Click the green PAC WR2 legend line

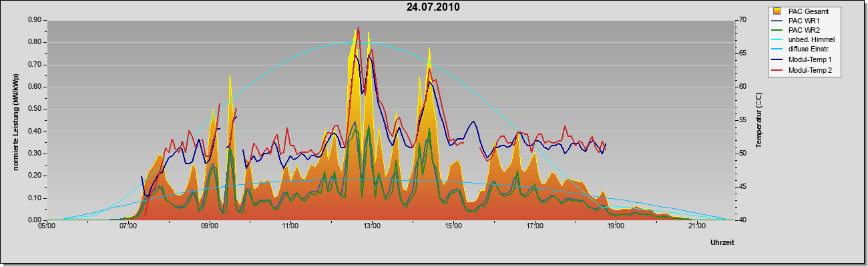point(777,31)
